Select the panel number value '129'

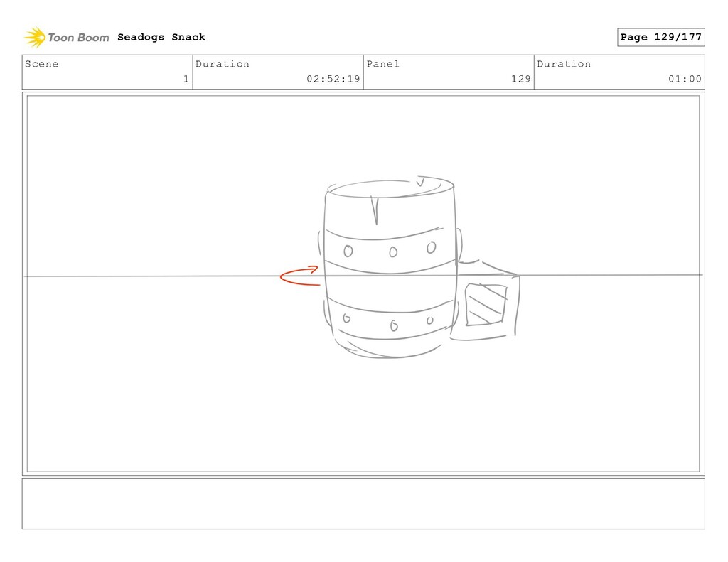coord(521,79)
